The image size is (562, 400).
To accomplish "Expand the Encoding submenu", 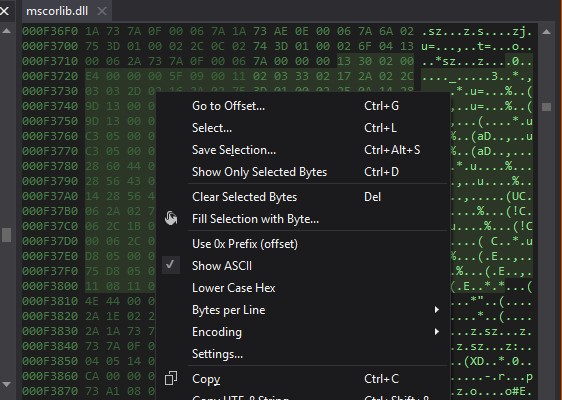I will coord(303,332).
